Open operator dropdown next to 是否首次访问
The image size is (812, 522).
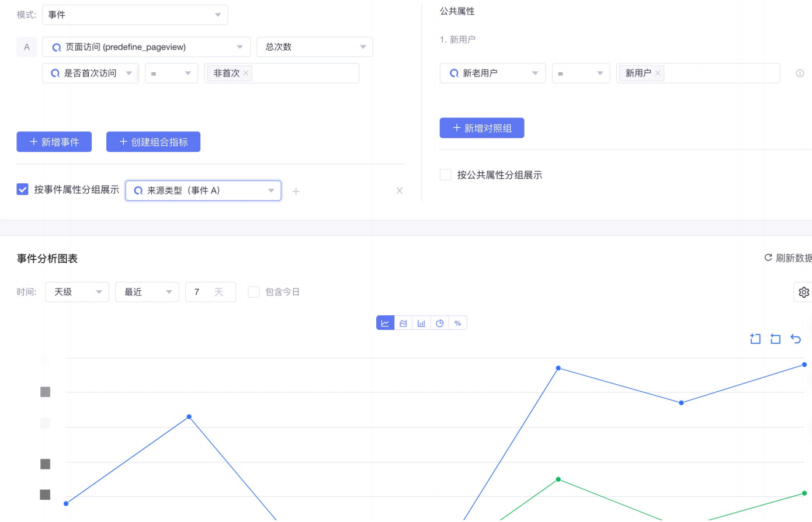pyautogui.click(x=171, y=74)
